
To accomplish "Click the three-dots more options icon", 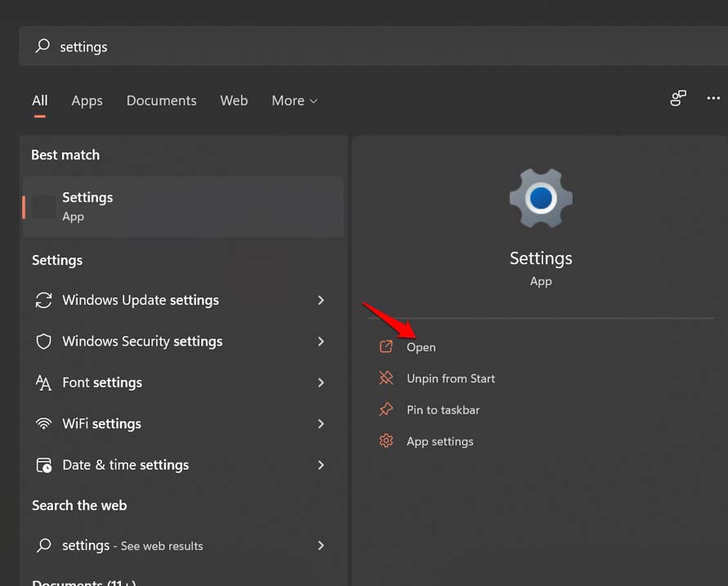I will 712,99.
